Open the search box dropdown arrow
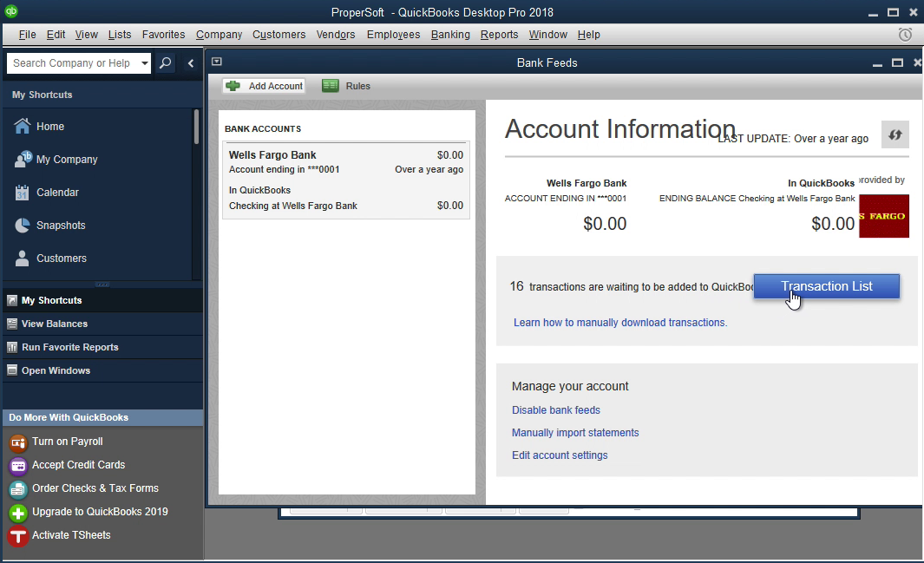Image resolution: width=924 pixels, height=563 pixels. (144, 63)
